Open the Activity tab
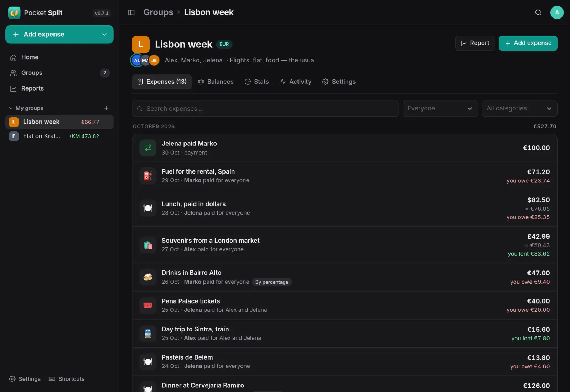The image size is (570, 392). [296, 82]
